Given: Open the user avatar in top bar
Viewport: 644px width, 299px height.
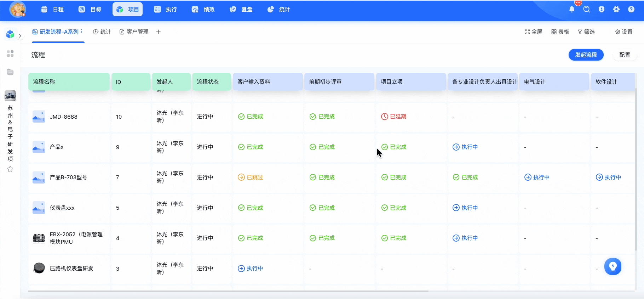Looking at the screenshot, I should tap(18, 9).
